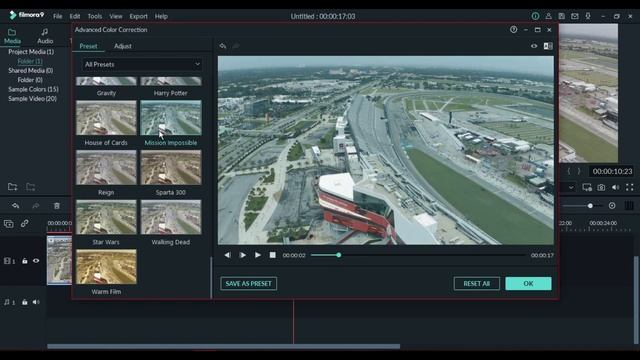Select the House of Cards preset thumbnail
The image size is (640, 360).
(x=106, y=118)
